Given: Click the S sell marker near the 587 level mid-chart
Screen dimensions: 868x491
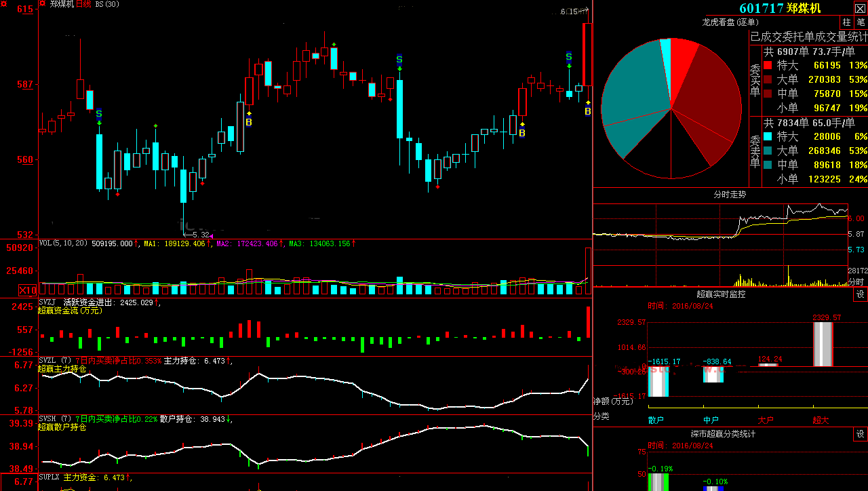Looking at the screenshot, I should point(399,60).
